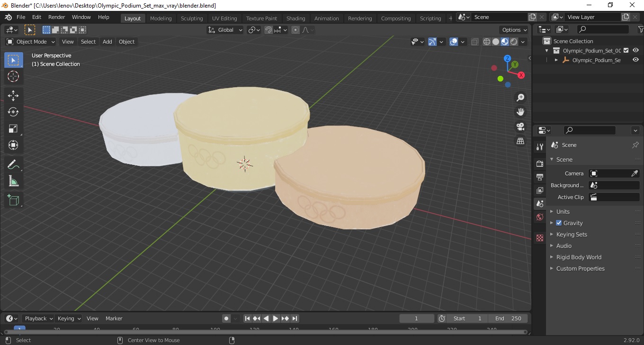Open the World properties tab
Image resolution: width=644 pixels, height=345 pixels.
(540, 217)
